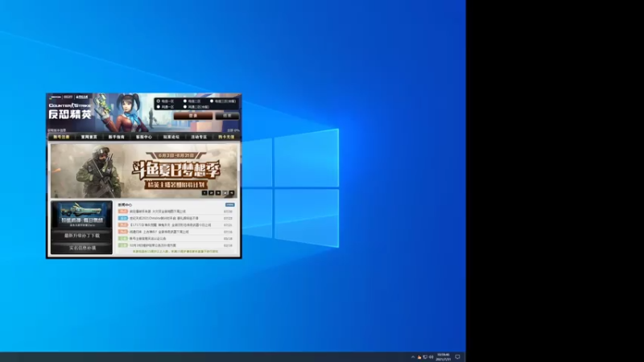Open the Action Center notification icon
The height and width of the screenshot is (362, 644).
click(x=457, y=357)
